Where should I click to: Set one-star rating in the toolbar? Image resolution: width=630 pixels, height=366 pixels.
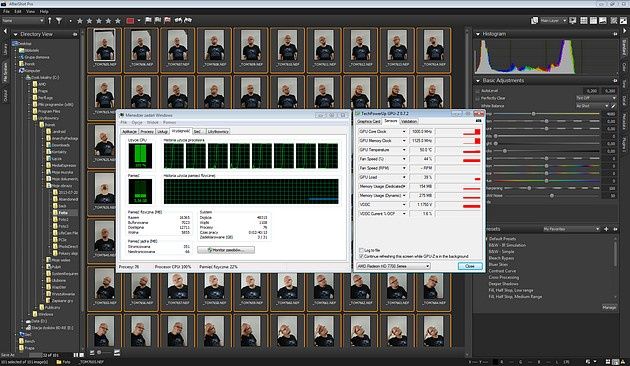[80, 20]
